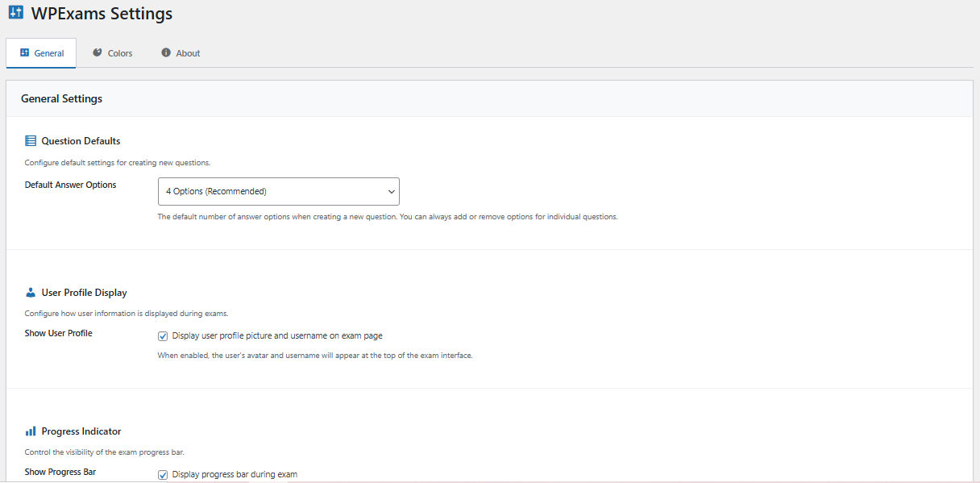The image size is (980, 483).
Task: Click the 'Default Answer Options' field label
Action: point(70,185)
